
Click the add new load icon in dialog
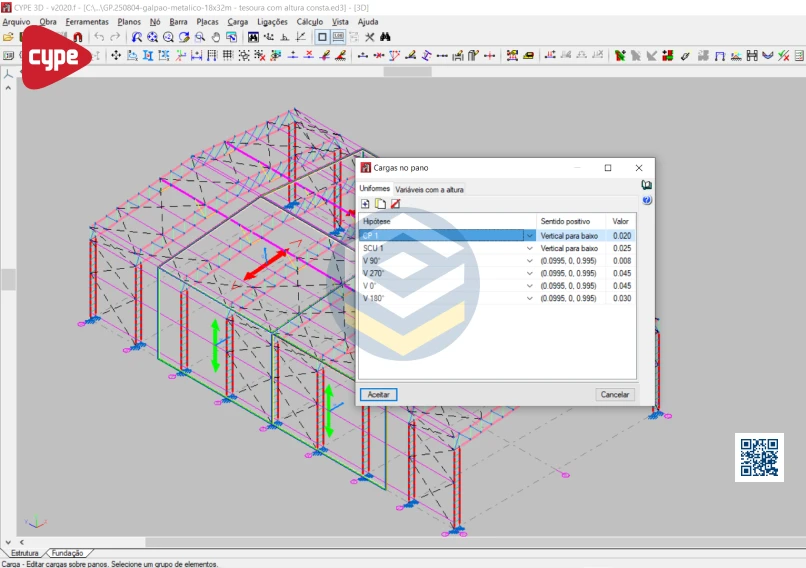tap(366, 204)
